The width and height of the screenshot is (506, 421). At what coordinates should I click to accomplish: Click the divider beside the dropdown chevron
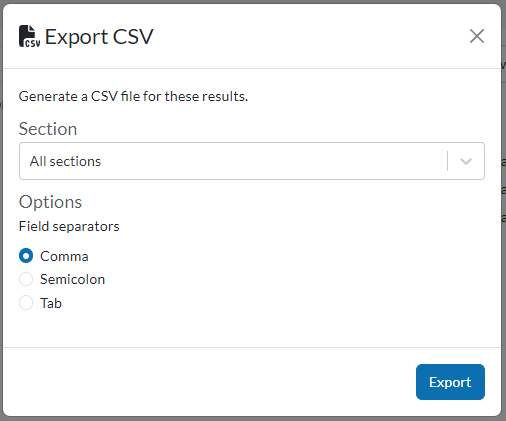coord(447,161)
